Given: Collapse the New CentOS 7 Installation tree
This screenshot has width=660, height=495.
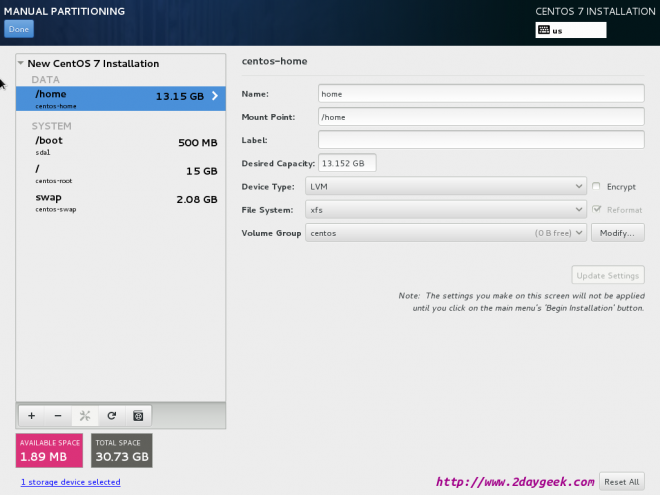Looking at the screenshot, I should click(x=22, y=64).
